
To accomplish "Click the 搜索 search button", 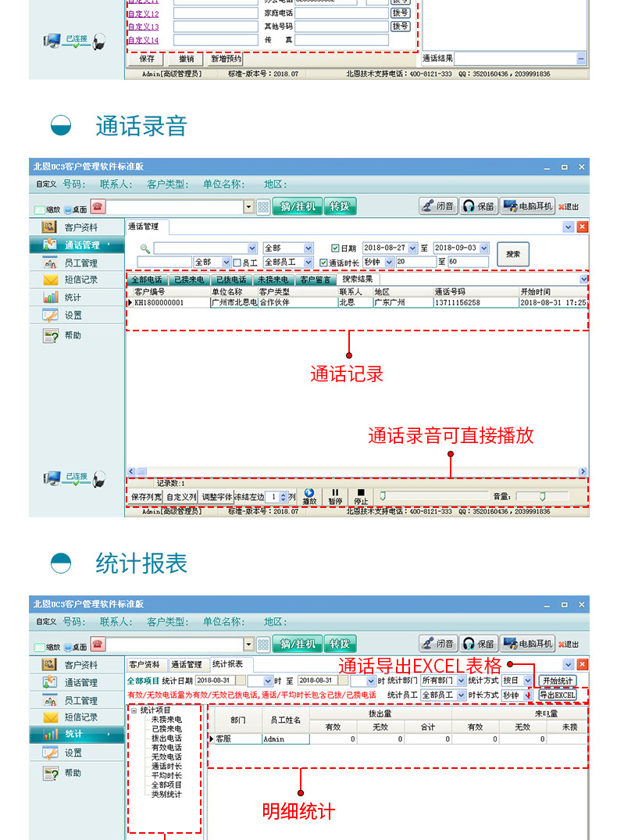I will pyautogui.click(x=513, y=255).
